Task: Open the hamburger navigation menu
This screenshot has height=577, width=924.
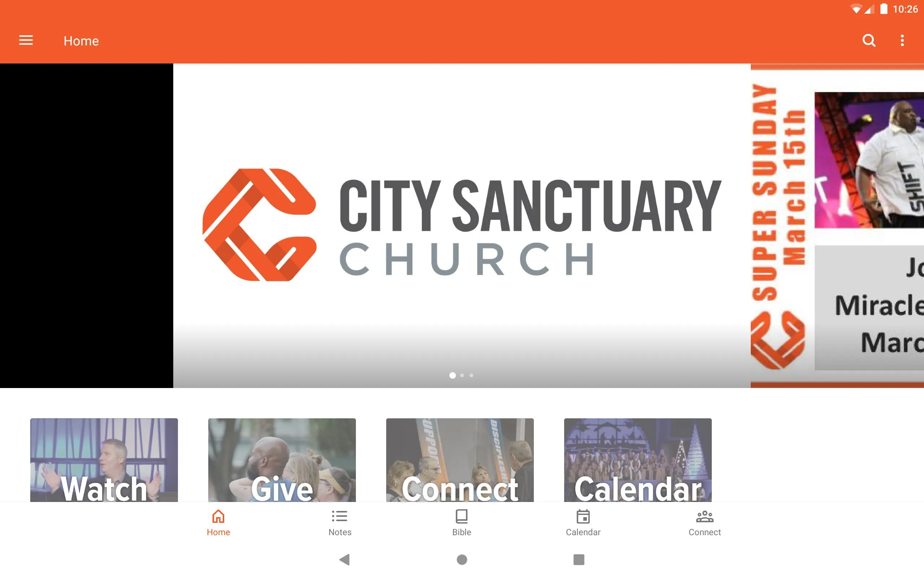Action: click(x=27, y=40)
